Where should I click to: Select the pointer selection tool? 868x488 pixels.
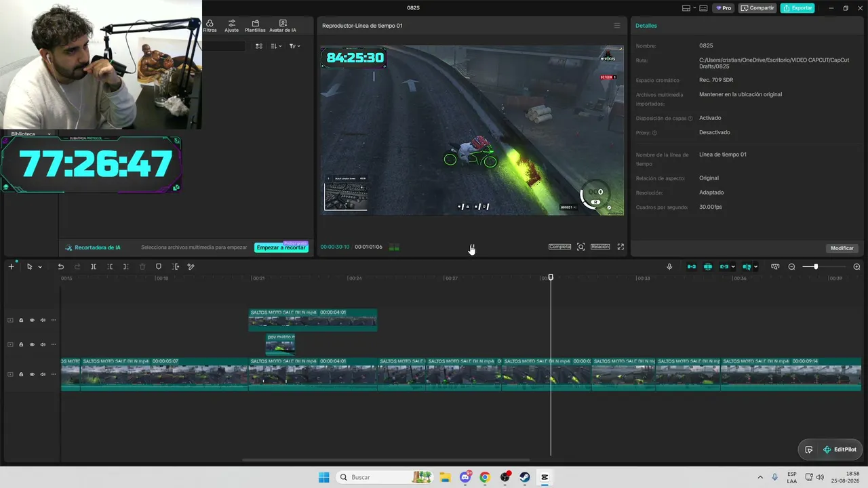(x=29, y=266)
